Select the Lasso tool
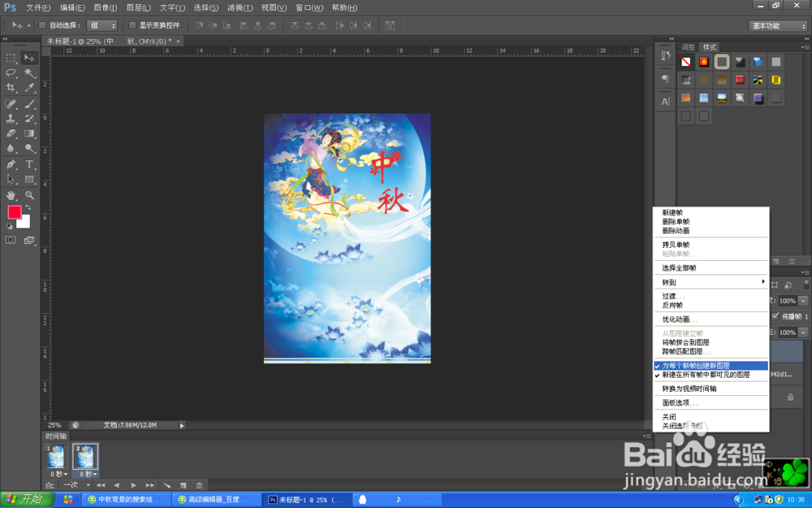The height and width of the screenshot is (508, 812). [11, 72]
